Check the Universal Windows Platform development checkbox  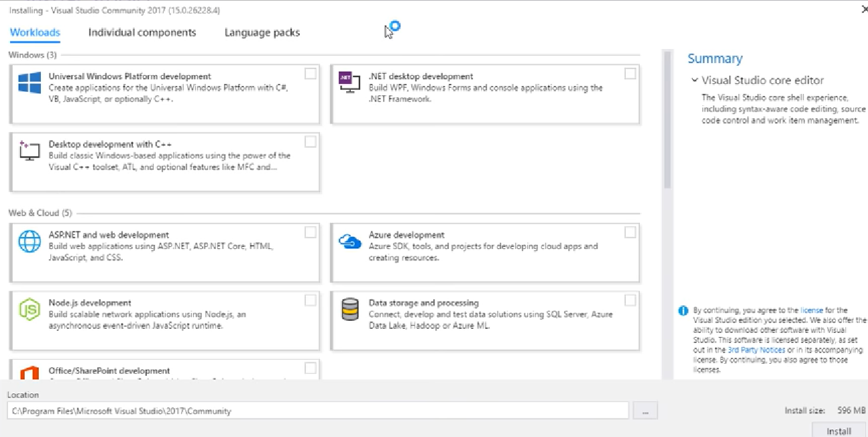tap(311, 73)
